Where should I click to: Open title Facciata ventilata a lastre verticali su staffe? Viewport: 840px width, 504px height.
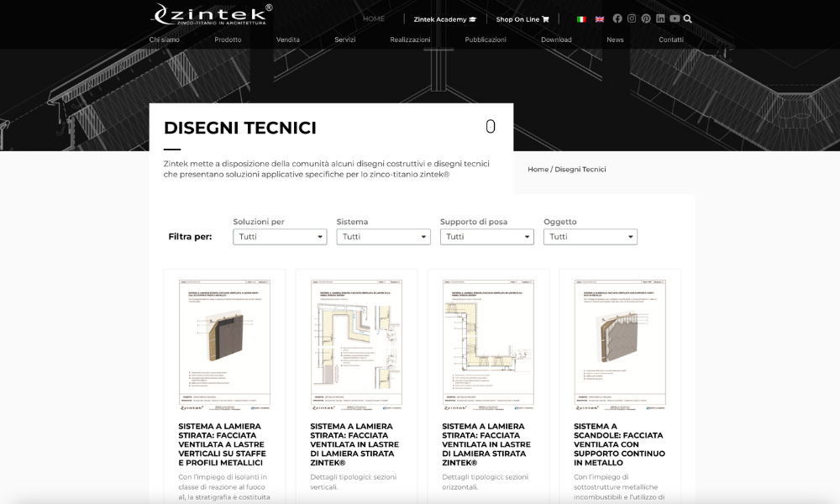coord(223,444)
